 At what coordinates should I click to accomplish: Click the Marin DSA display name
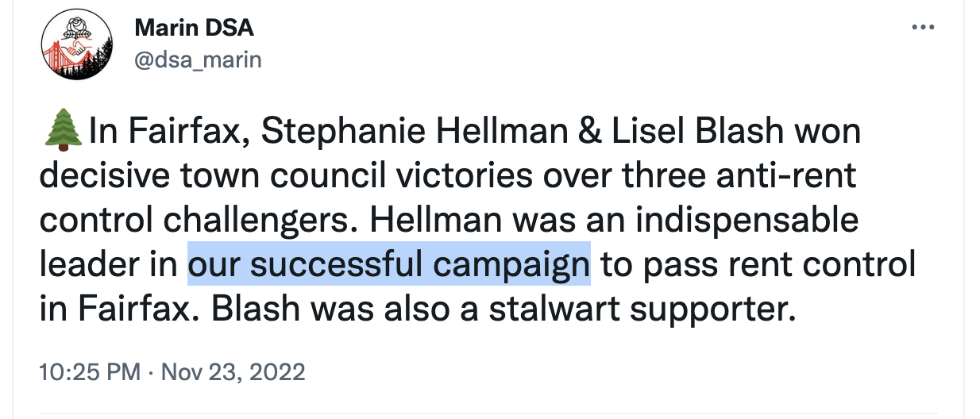[194, 28]
